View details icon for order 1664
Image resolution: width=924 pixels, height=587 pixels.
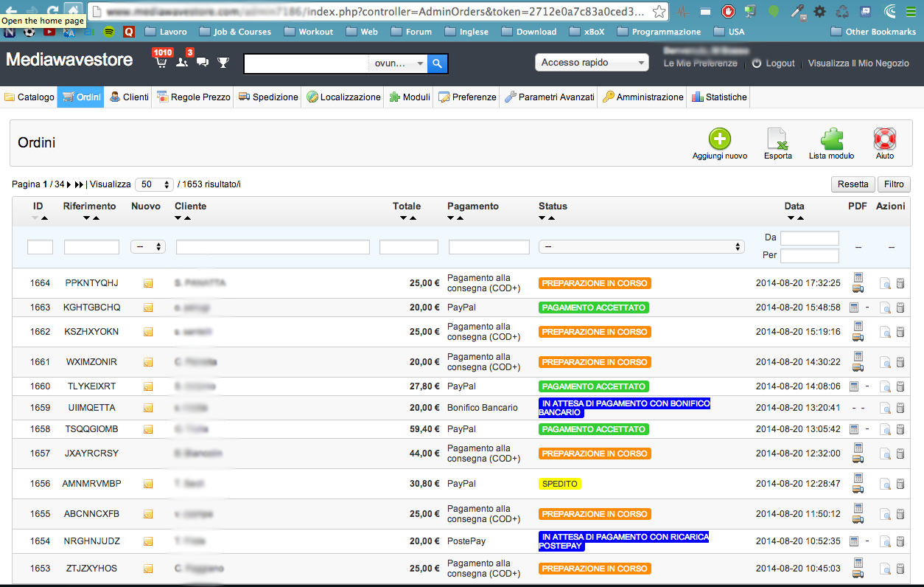tap(885, 283)
